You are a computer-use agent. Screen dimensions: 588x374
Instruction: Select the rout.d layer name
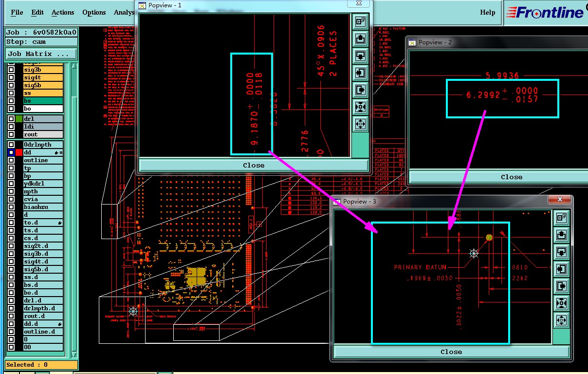[x=43, y=316]
